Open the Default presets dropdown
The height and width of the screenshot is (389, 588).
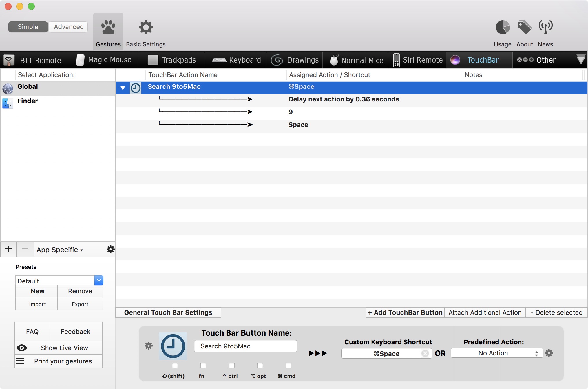point(99,280)
